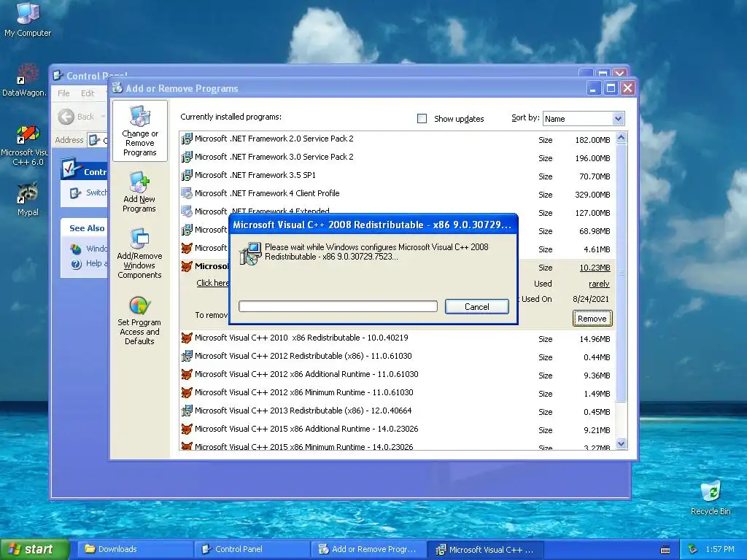The height and width of the screenshot is (560, 747).
Task: Click the keyboard icon in system tray
Action: click(665, 550)
